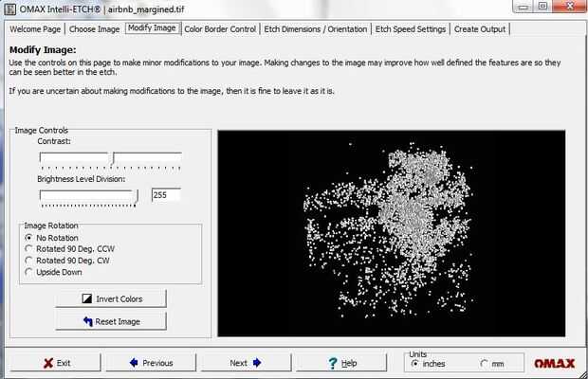Open the Help button
Screen dimensions: 588x379
tap(341, 363)
